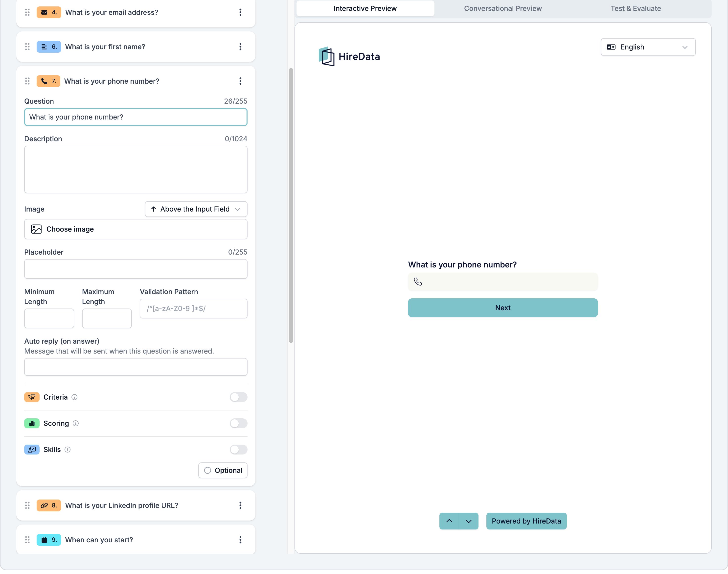Open the three-dot menu for email address question
The width and height of the screenshot is (728, 574).
240,12
